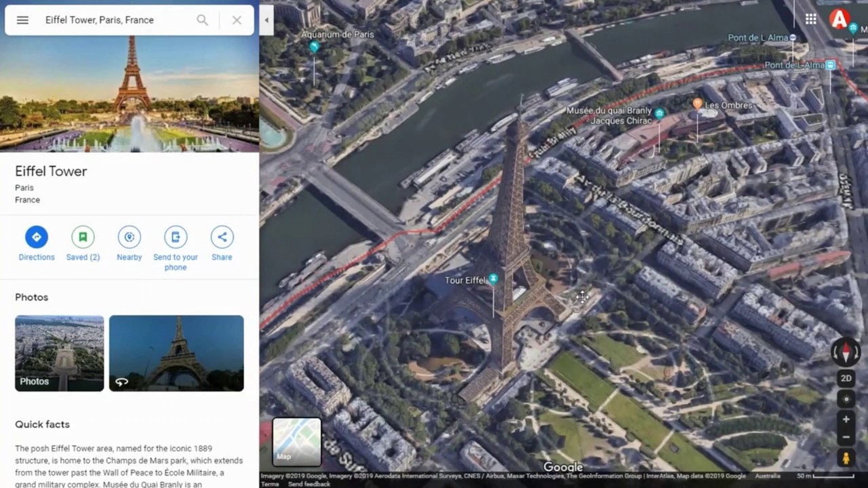
Task: Select the Street View pegman
Action: tap(846, 459)
